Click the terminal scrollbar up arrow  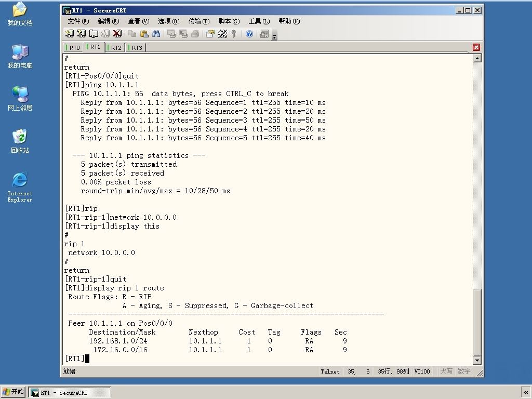pos(477,58)
